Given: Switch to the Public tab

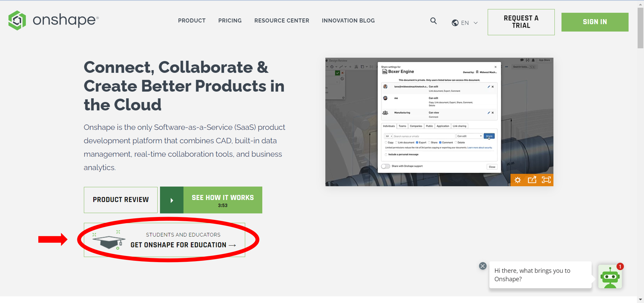Looking at the screenshot, I should click(x=430, y=126).
